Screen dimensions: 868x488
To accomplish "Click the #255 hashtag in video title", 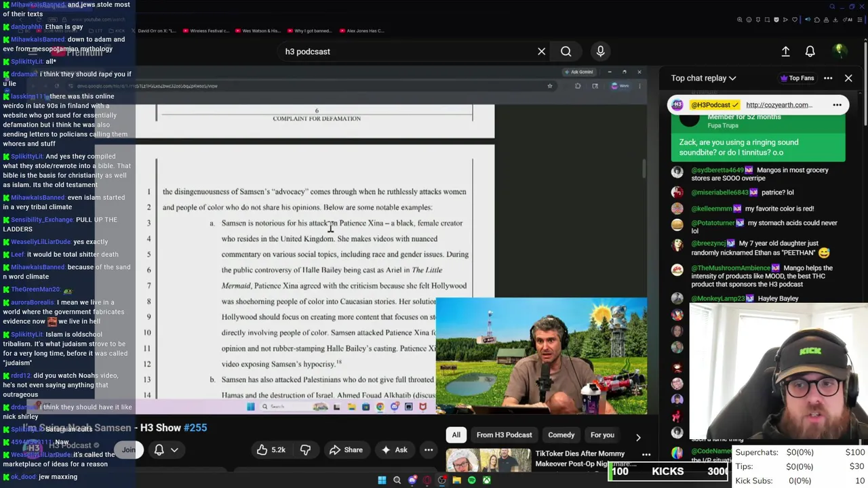I will pos(195,428).
